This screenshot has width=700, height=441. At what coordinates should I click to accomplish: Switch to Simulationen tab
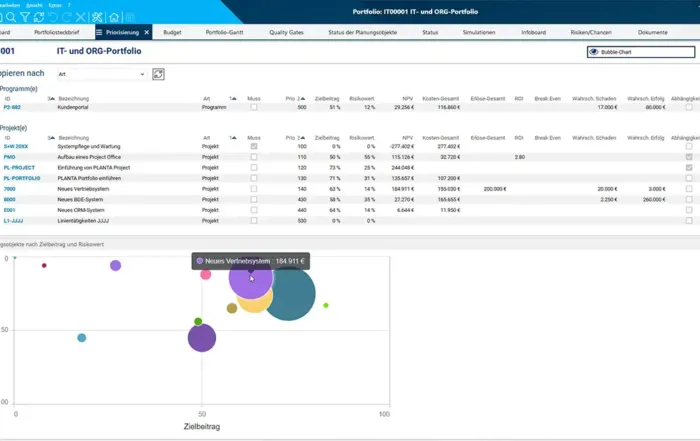click(479, 32)
